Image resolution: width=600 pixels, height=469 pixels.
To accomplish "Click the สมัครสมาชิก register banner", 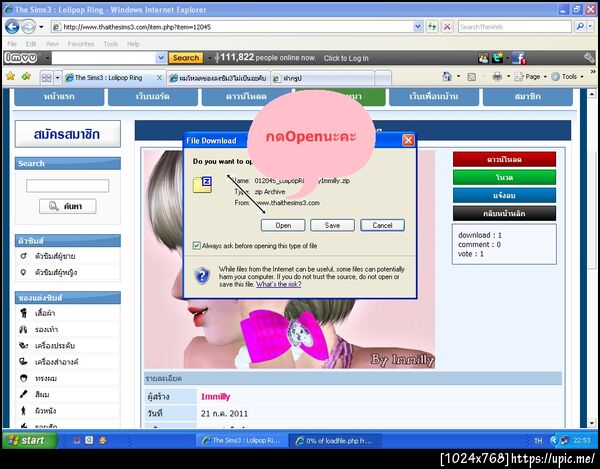I will point(67,134).
